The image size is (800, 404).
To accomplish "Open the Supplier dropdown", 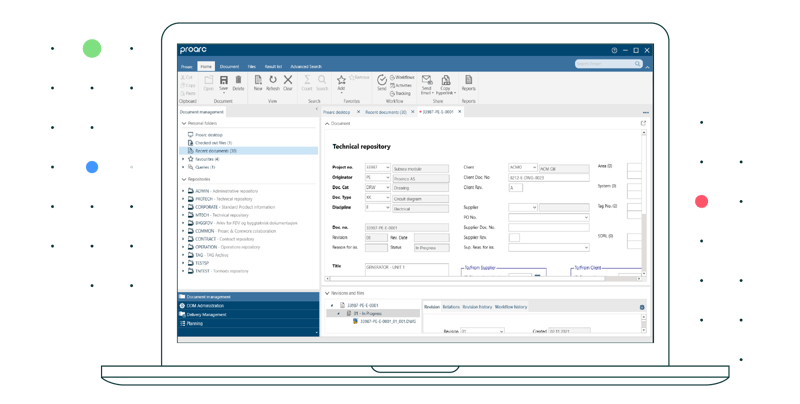I will click(534, 207).
